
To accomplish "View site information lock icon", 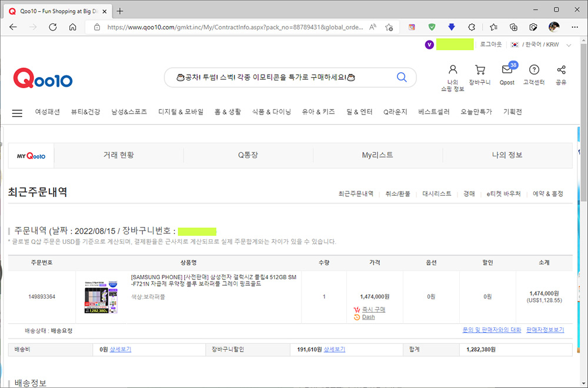I will tap(97, 27).
